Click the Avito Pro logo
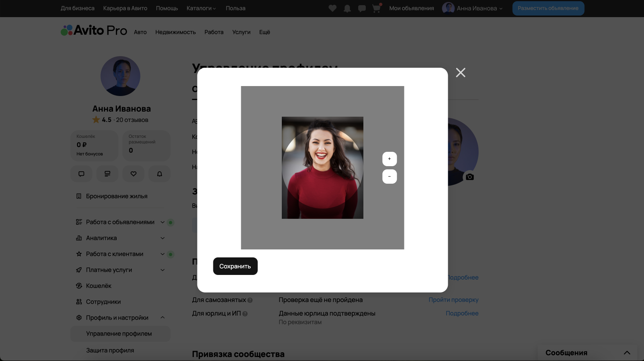 tap(94, 30)
